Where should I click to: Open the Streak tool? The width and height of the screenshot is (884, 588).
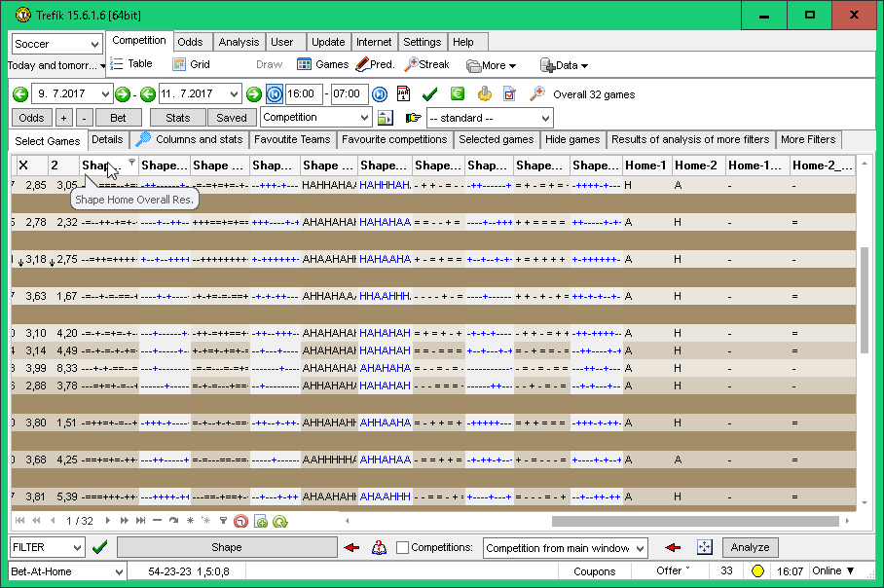pos(426,65)
